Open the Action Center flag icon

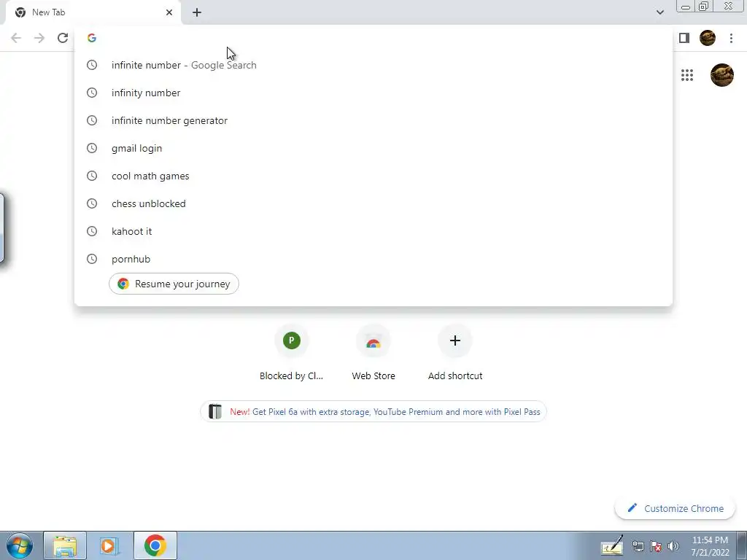point(656,547)
